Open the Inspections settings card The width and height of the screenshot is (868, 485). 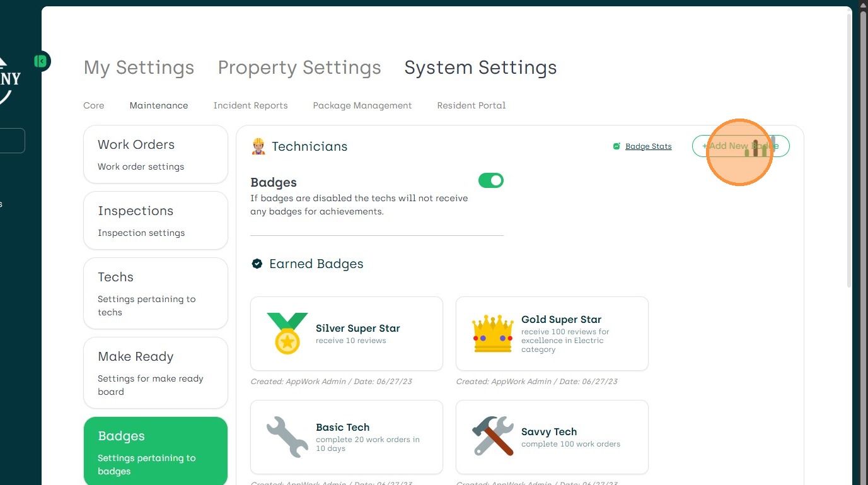pos(156,221)
